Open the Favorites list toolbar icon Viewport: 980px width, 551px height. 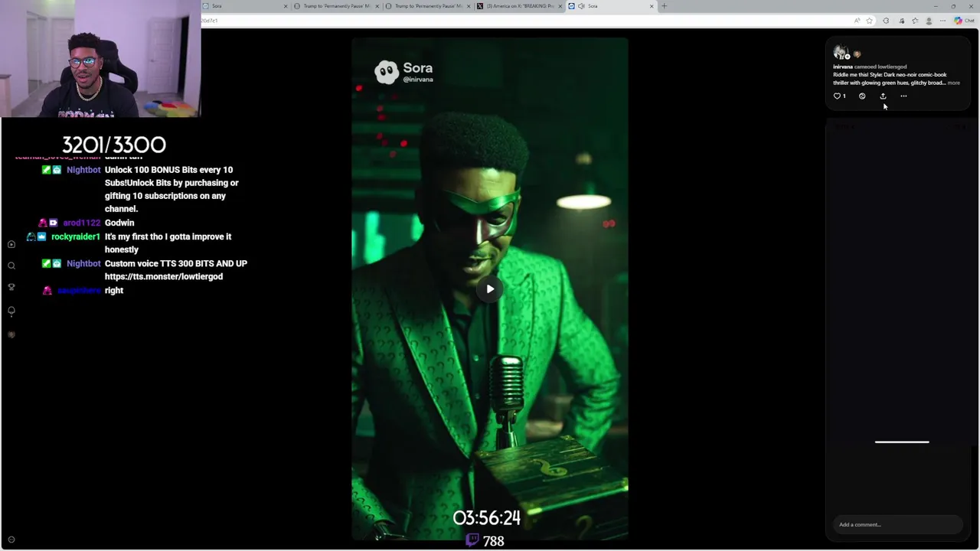point(915,21)
